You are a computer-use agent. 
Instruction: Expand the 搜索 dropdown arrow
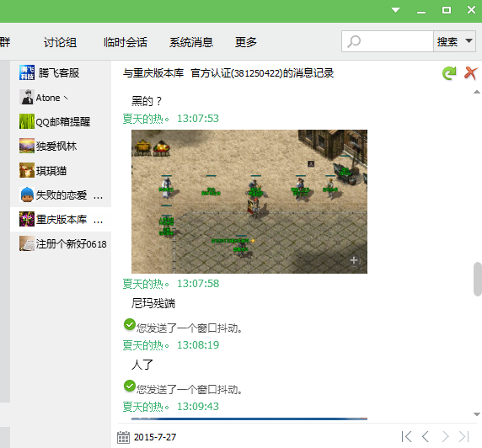(x=469, y=41)
